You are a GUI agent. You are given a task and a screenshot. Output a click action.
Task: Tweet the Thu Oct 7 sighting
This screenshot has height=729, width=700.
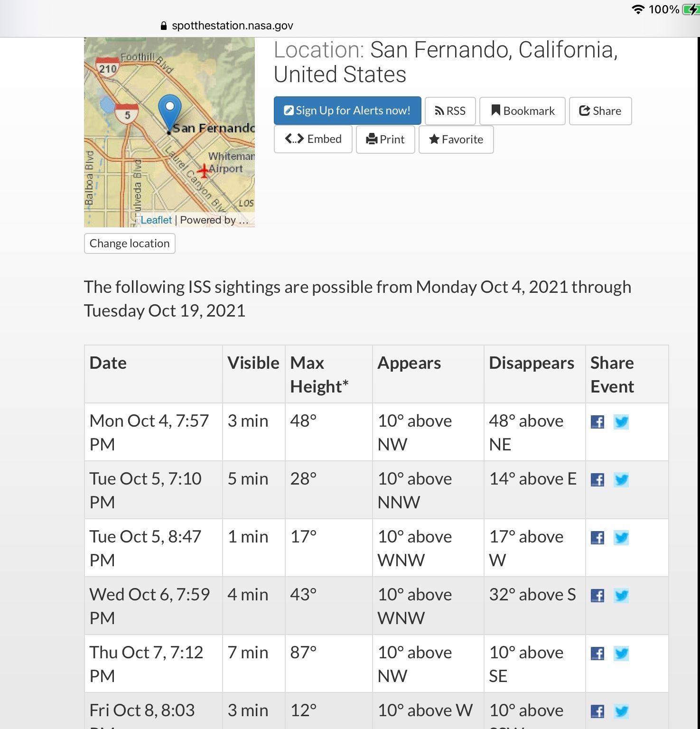[x=621, y=654]
